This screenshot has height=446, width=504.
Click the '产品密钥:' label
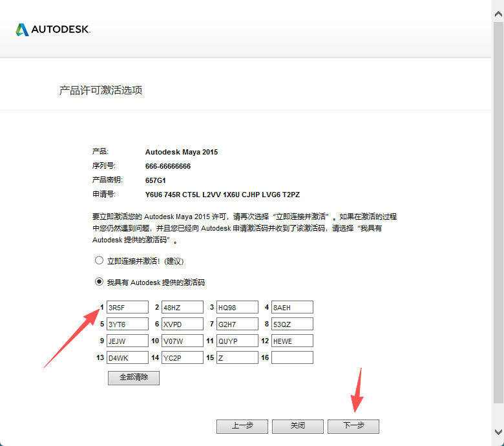[107, 180]
